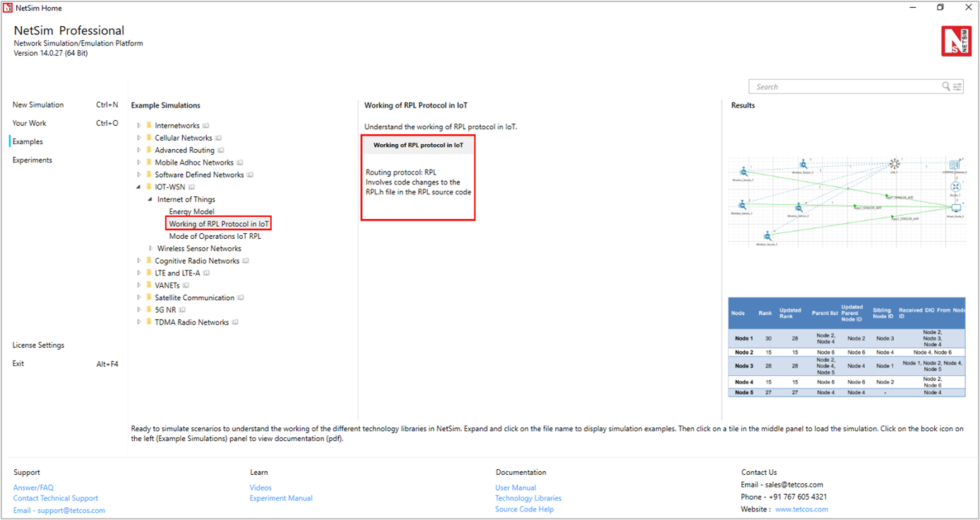
Task: Expand the Cognitive Radio Networks folder
Action: (x=139, y=261)
